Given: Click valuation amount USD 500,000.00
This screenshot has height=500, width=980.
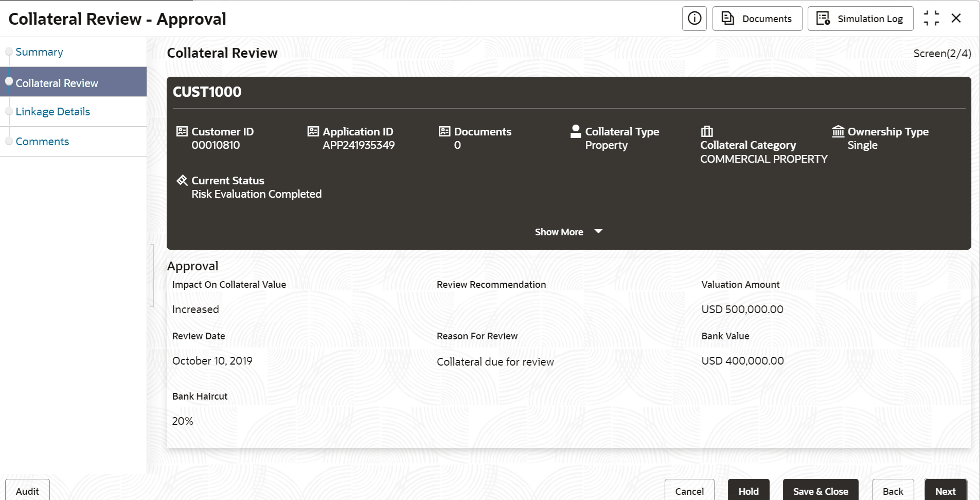Looking at the screenshot, I should click(x=742, y=309).
